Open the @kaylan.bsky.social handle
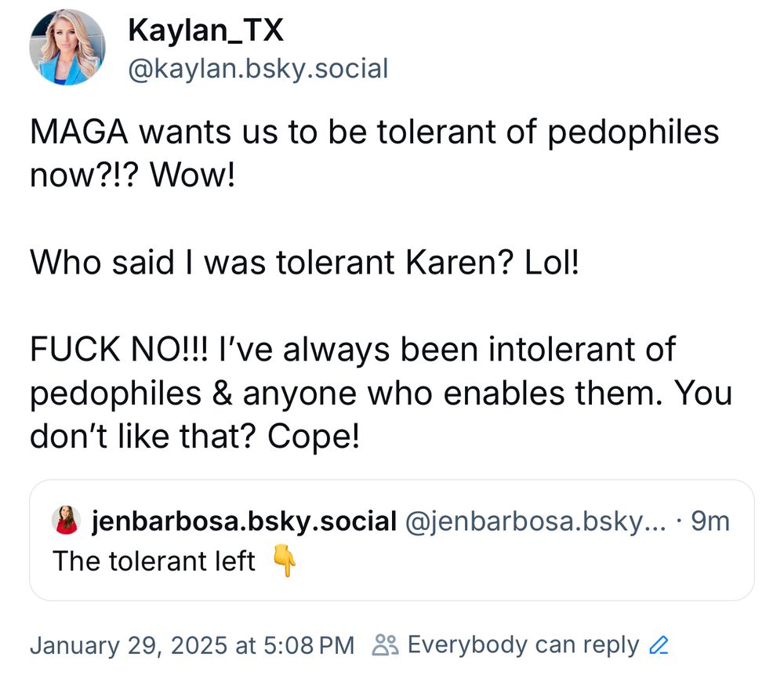784x675 pixels. point(256,68)
